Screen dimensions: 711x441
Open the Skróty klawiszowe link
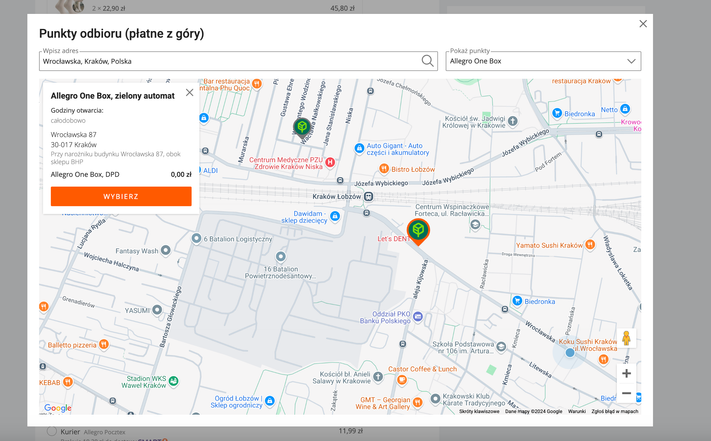click(479, 412)
